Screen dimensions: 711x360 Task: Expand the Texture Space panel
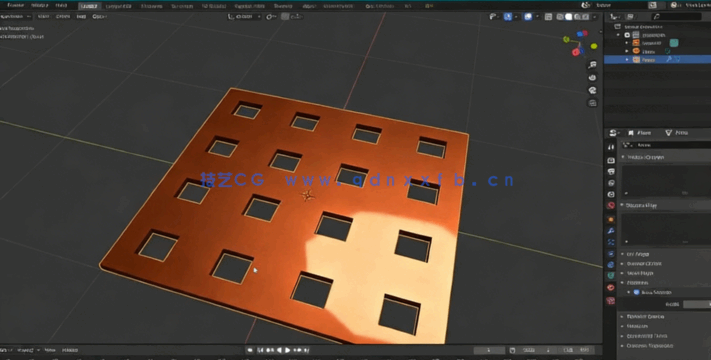[645, 316]
